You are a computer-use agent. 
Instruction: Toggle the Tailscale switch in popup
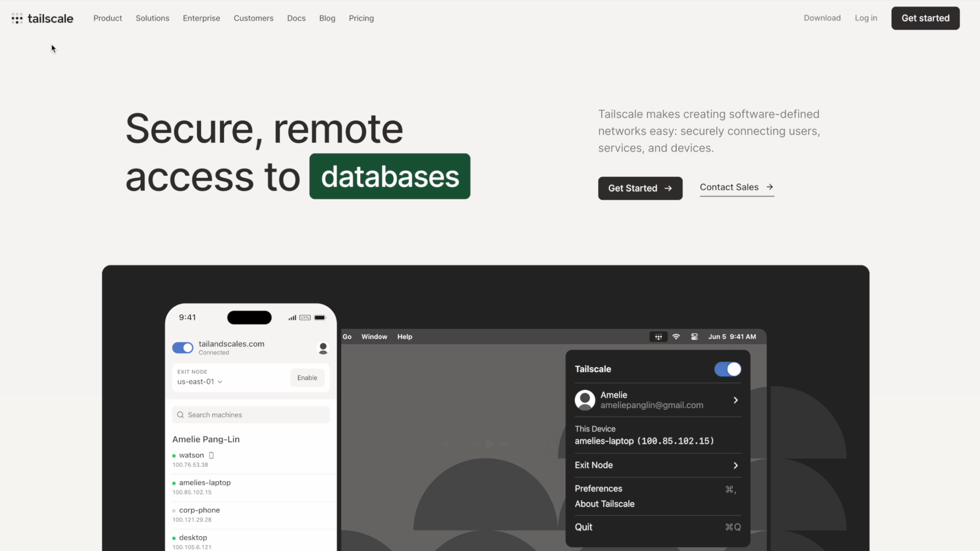pos(728,369)
